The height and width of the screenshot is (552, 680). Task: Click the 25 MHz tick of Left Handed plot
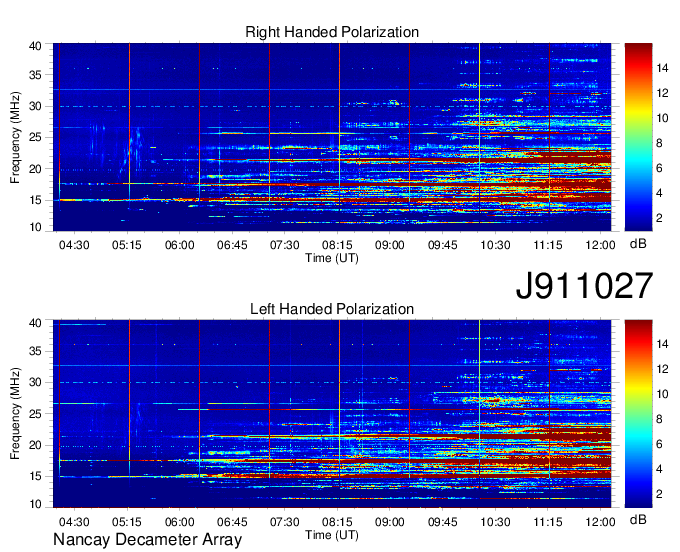pyautogui.click(x=35, y=414)
